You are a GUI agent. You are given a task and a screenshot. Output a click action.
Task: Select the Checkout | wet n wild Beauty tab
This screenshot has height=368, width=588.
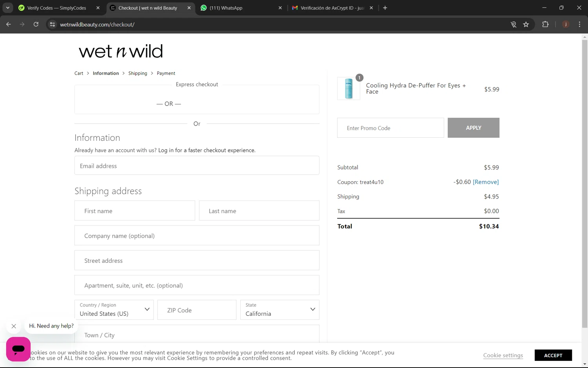pyautogui.click(x=148, y=8)
